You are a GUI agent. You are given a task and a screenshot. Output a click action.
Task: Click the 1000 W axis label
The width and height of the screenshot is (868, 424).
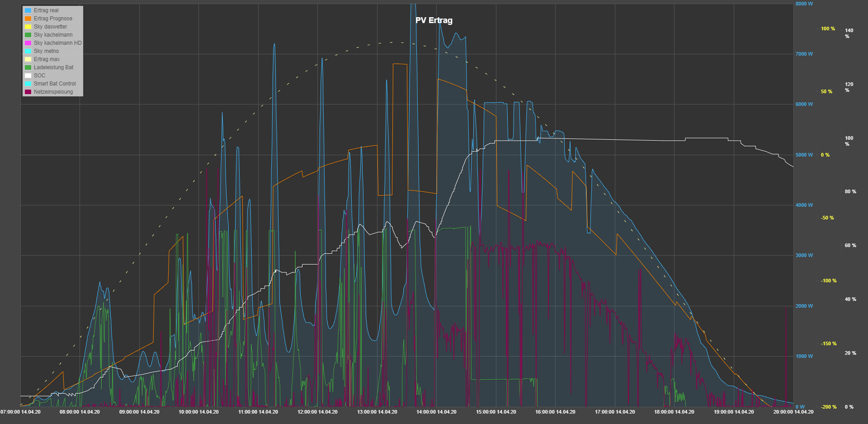[804, 356]
